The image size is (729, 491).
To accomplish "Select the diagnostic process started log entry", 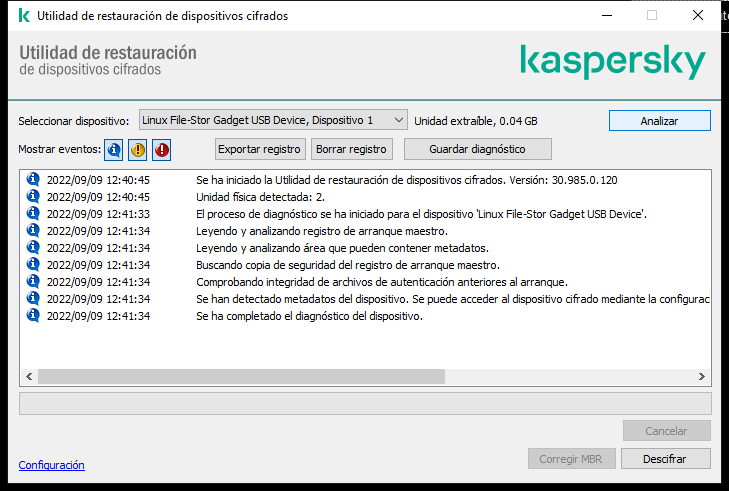I will (420, 214).
